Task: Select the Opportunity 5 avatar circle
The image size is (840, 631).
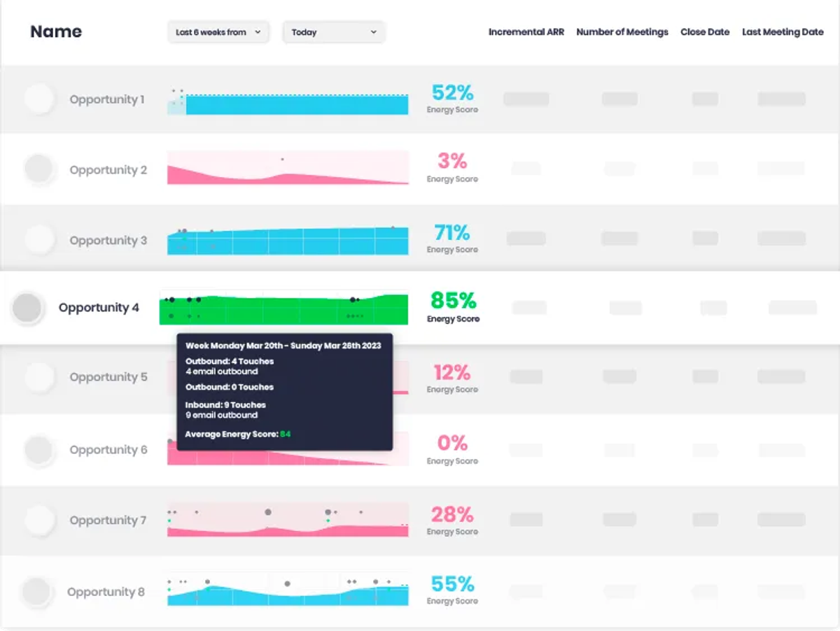Action: pos(39,377)
